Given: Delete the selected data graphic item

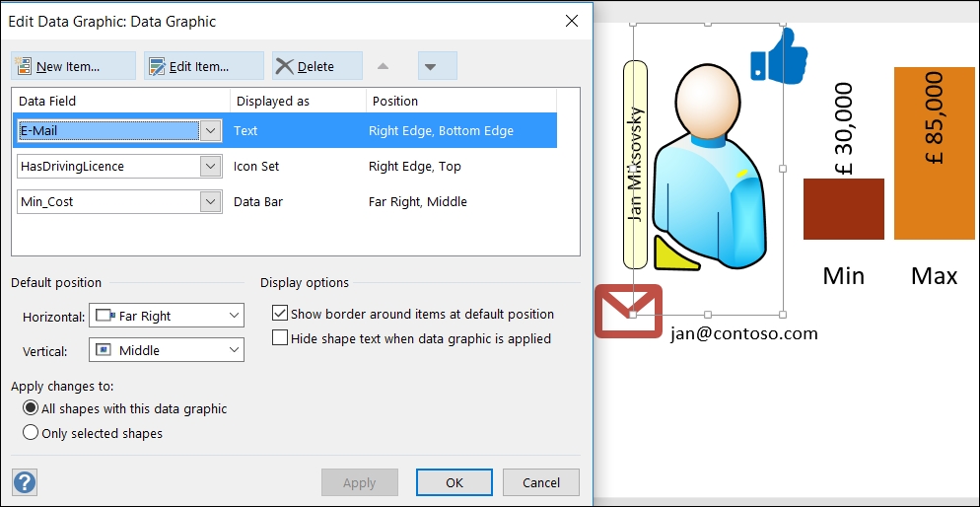Looking at the screenshot, I should tap(316, 66).
